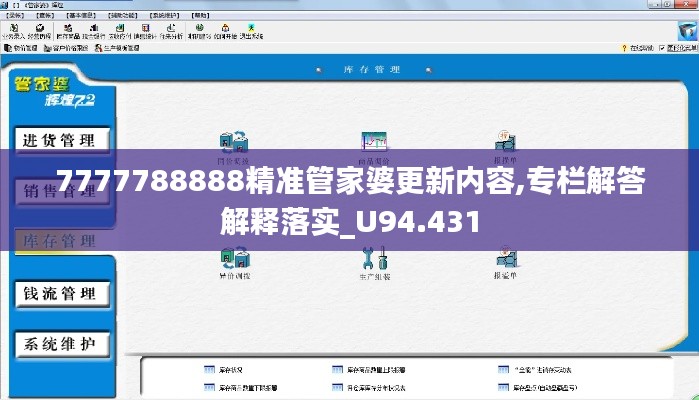699x400 pixels.
Task: Open the 报溢单 icon
Action: pyautogui.click(x=505, y=262)
